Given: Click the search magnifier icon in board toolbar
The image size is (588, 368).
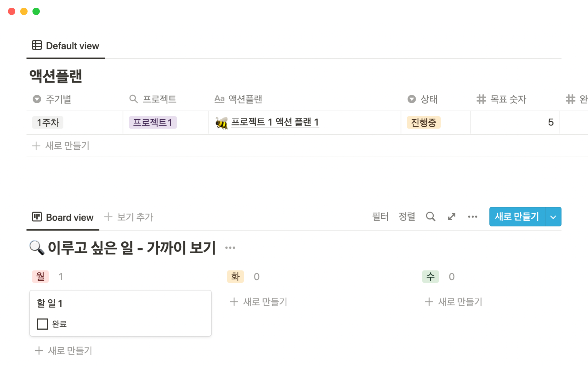Looking at the screenshot, I should (x=430, y=217).
